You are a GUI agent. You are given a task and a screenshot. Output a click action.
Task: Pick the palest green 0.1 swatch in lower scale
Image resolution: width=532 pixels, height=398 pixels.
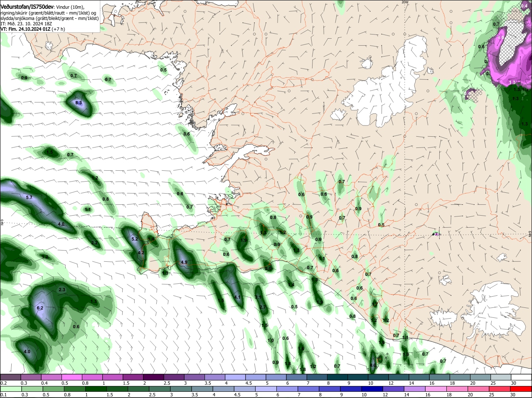(10, 389)
